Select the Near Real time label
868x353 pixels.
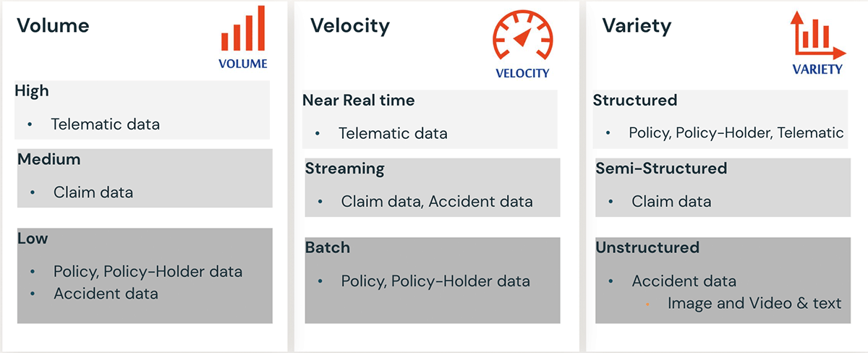[359, 101]
